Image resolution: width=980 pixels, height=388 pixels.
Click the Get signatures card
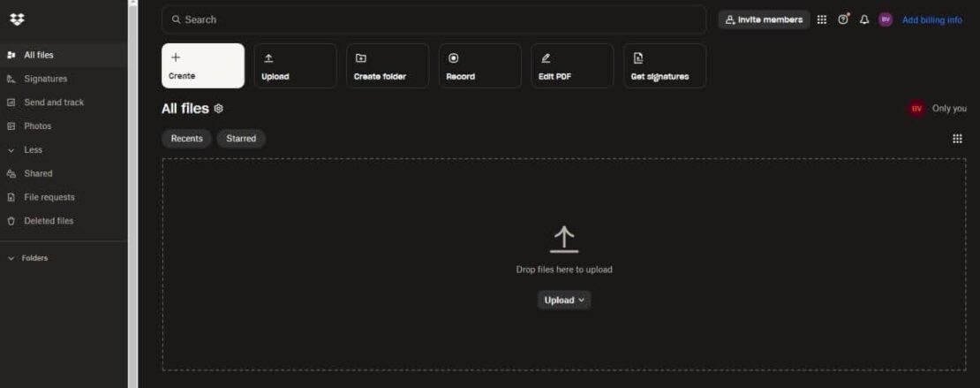point(665,65)
